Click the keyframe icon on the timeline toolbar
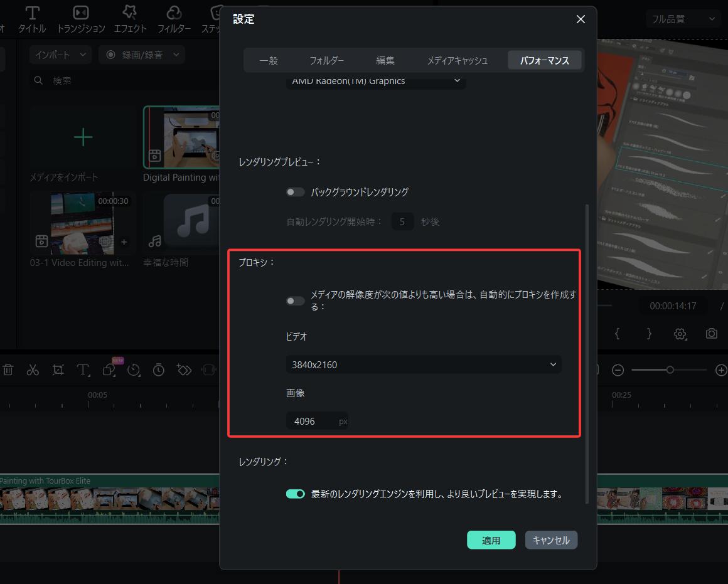728x584 pixels. click(184, 369)
